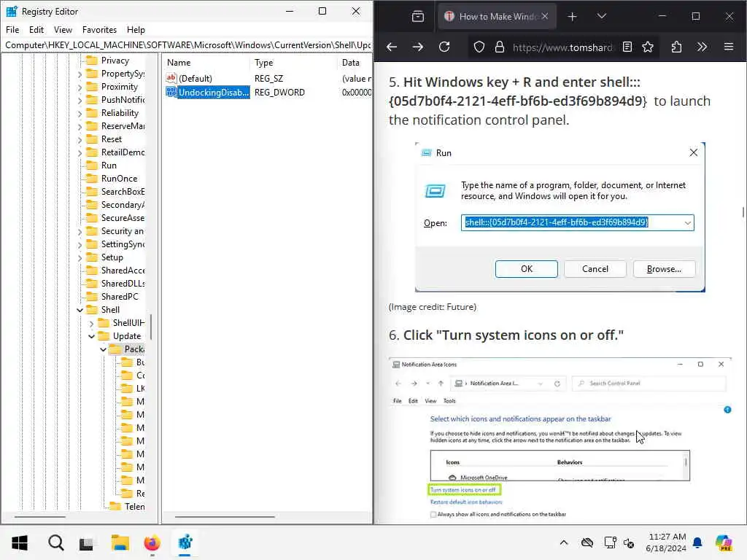The image size is (747, 560).
Task: Close the 'How to Make Windows' tab
Action: (544, 16)
